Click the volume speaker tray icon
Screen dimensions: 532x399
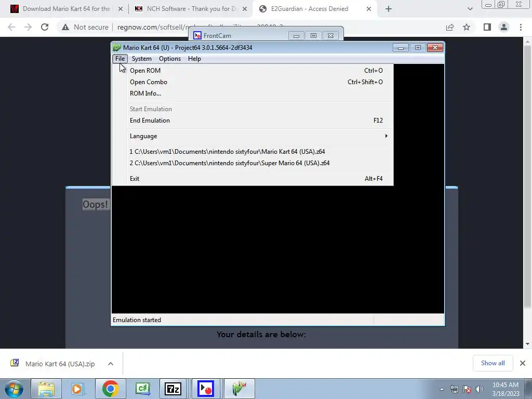pos(480,389)
